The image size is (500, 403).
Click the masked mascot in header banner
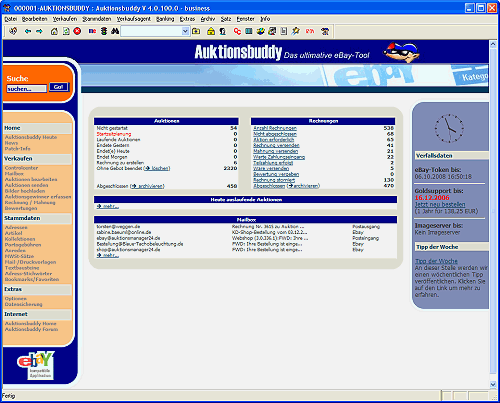point(401,53)
